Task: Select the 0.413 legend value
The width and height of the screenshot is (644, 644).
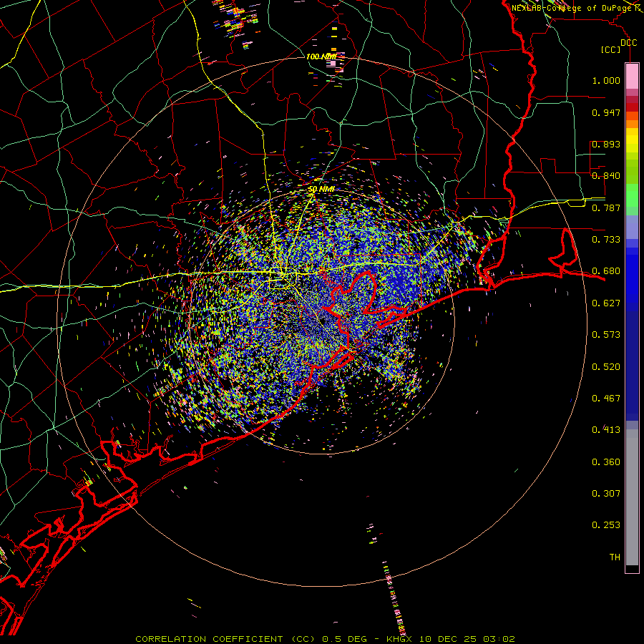Action: pyautogui.click(x=606, y=430)
